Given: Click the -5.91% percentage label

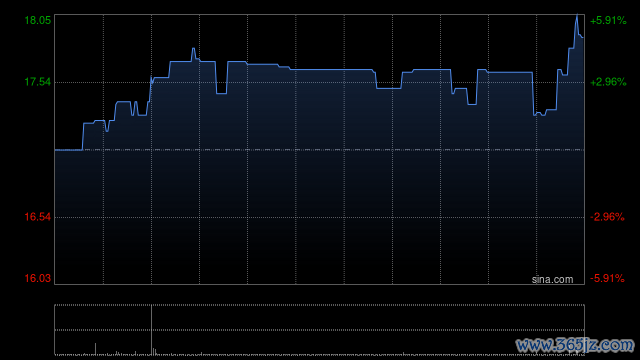Looking at the screenshot, I should click(x=607, y=278).
